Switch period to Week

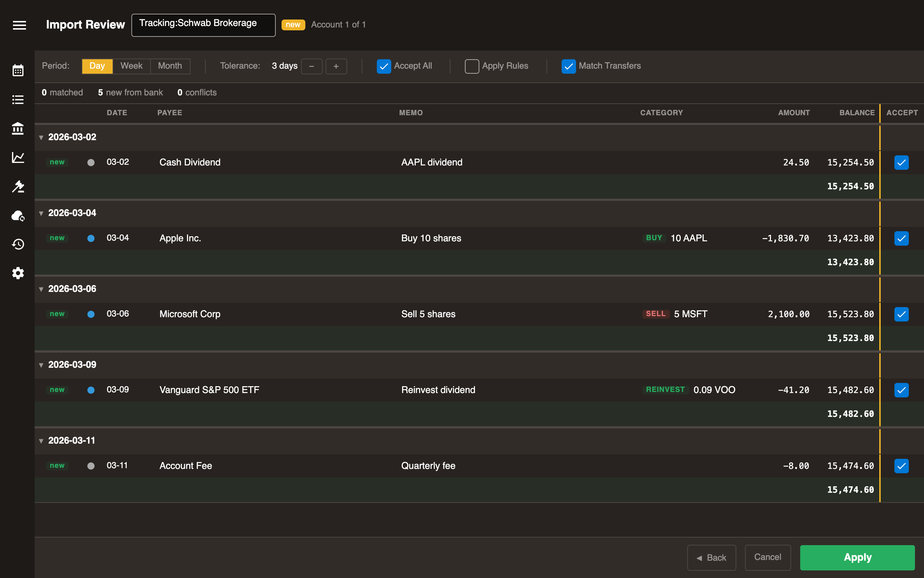pos(131,66)
